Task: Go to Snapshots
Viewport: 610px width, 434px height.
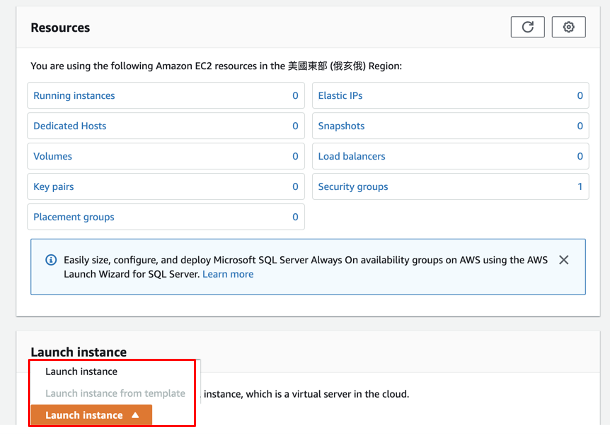Action: click(341, 126)
